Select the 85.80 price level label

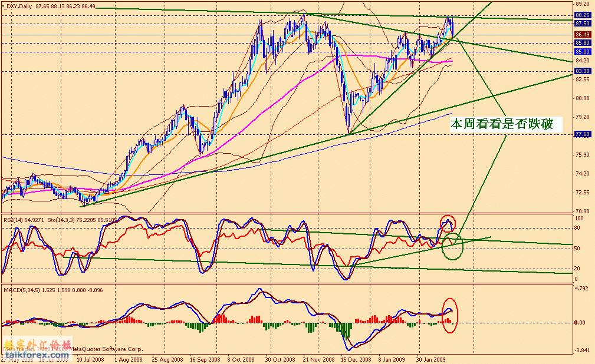pos(583,43)
